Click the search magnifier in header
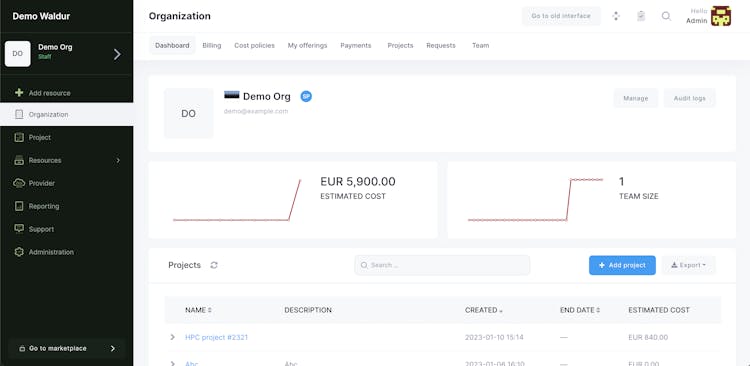750x366 pixels. (666, 16)
